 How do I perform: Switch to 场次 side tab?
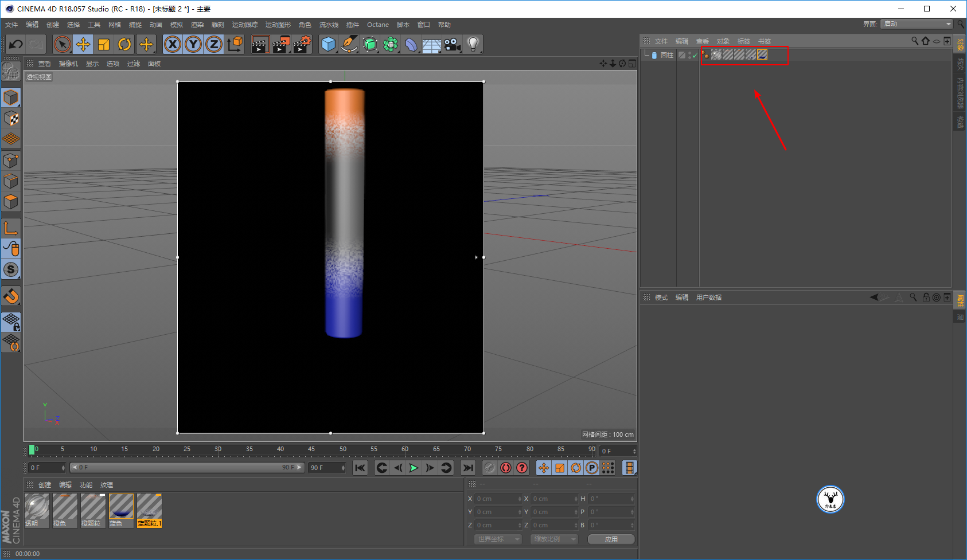pos(960,64)
